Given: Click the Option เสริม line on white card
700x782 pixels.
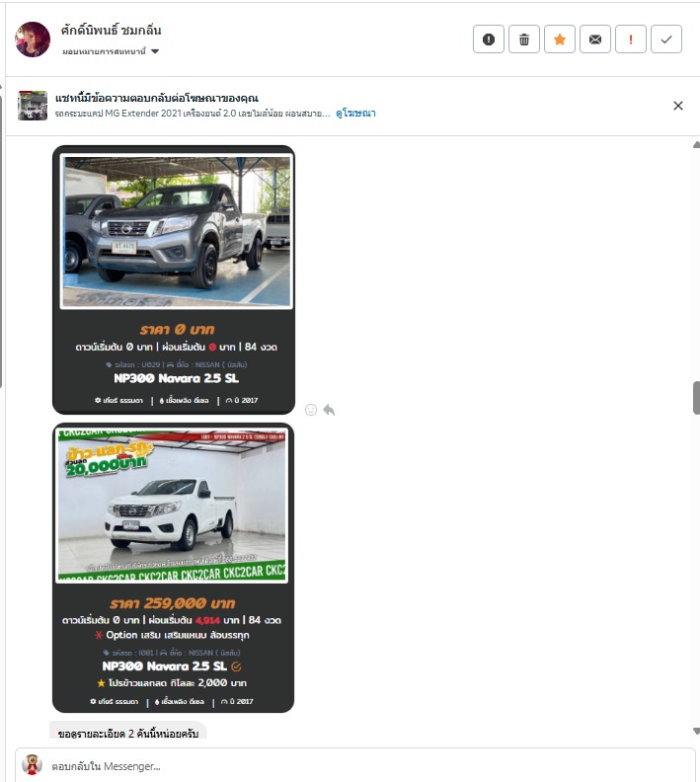Looking at the screenshot, I should pyautogui.click(x=172, y=636).
